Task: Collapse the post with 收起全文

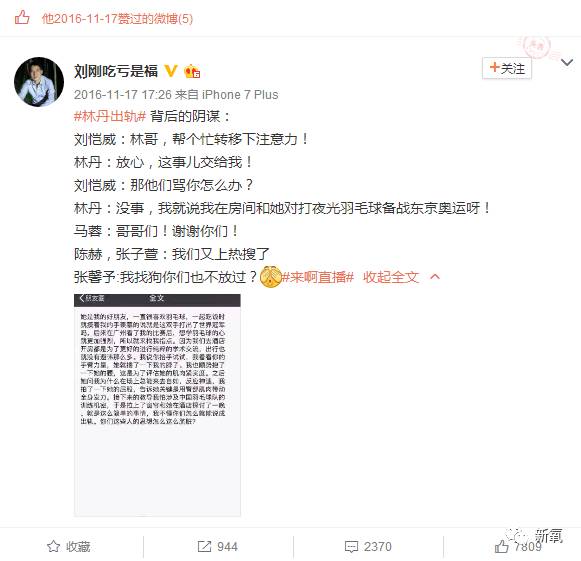Action: coord(391,277)
